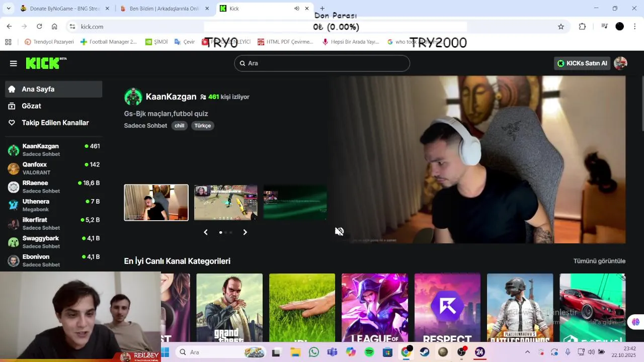The image size is (644, 362).
Task: Bookmark this page with star icon
Action: point(561,27)
